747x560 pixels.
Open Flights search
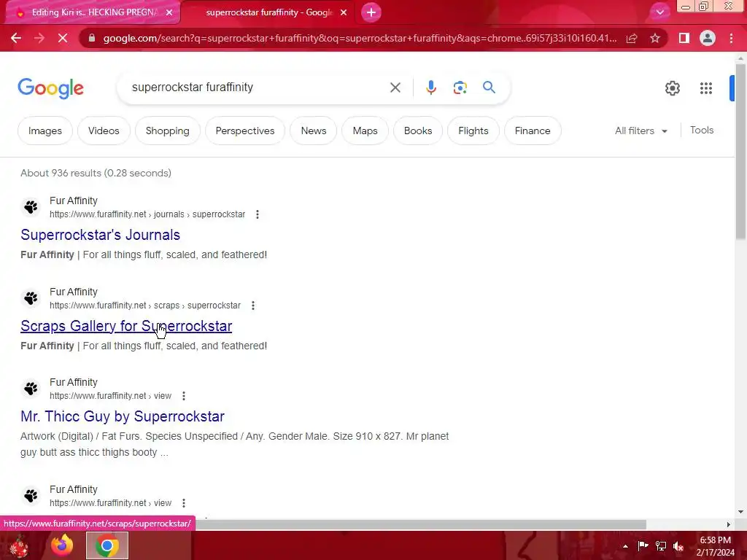pyautogui.click(x=473, y=131)
